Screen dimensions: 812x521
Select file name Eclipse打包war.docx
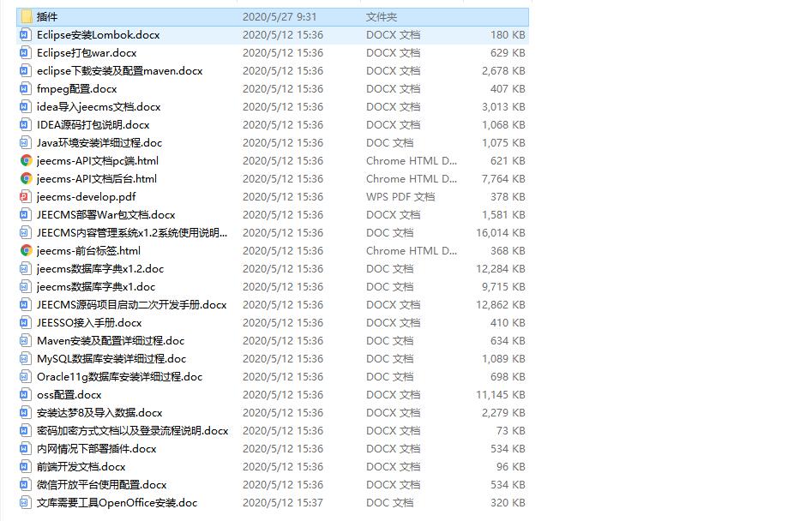tap(87, 53)
